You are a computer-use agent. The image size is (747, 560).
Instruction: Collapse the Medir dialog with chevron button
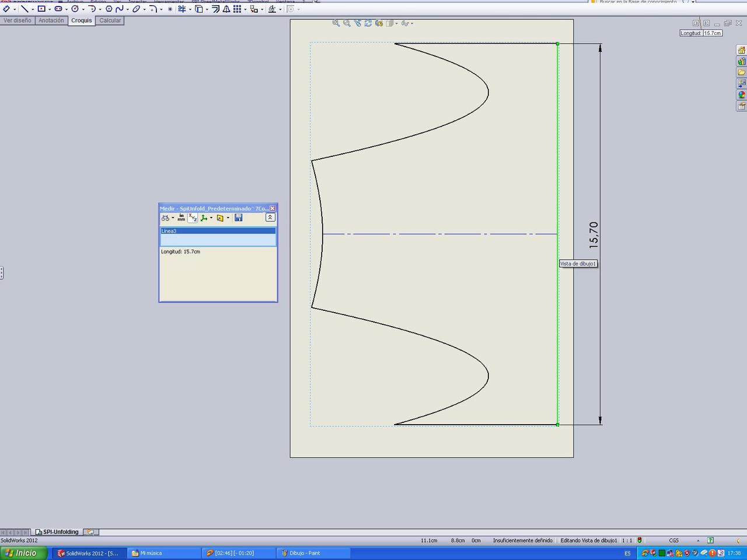[270, 218]
